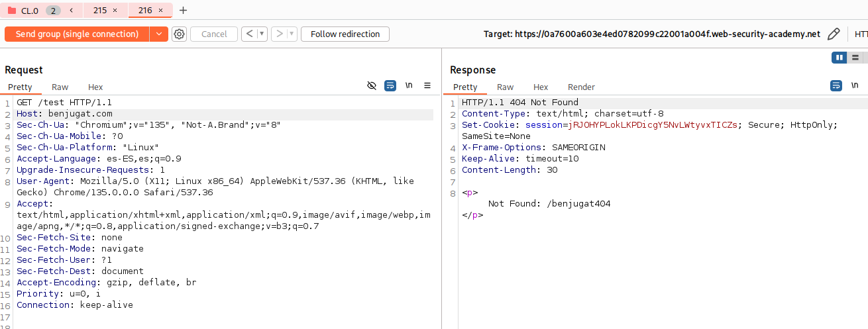Toggle \n non-printable characters in Response
Viewport: 868px width, 329px height.
pos(855,85)
